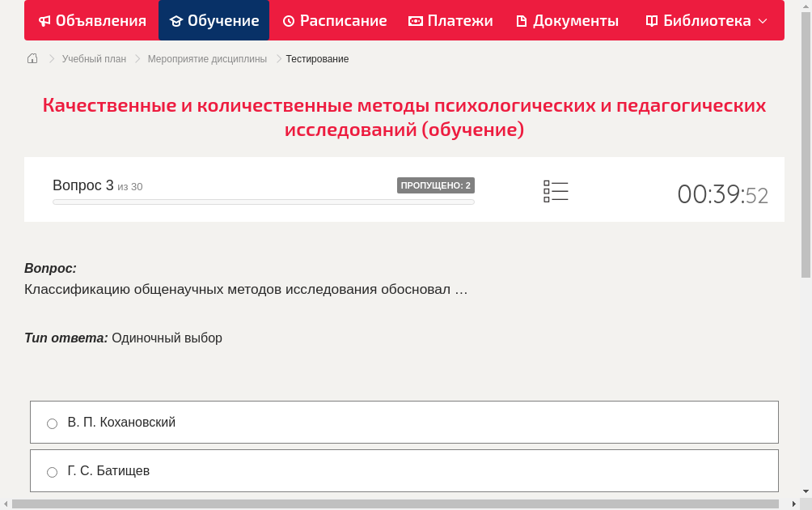Choose the radio button in the first answer row
Screen dimensions: 812x510
52,423
